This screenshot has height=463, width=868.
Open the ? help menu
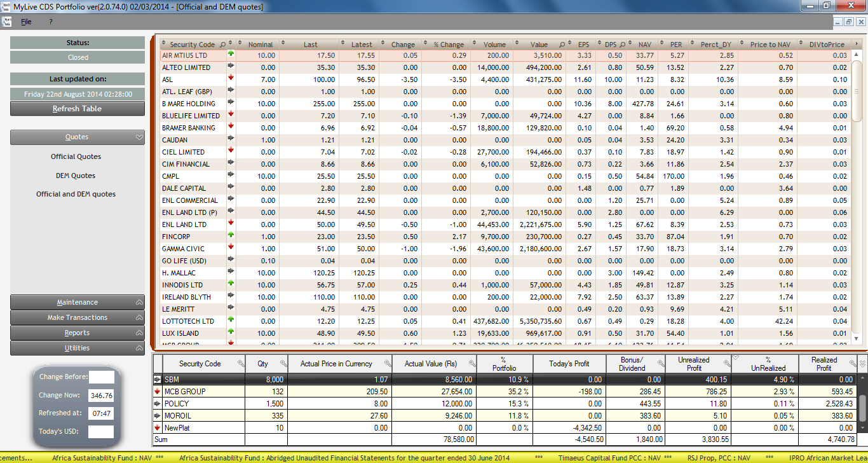[51, 22]
